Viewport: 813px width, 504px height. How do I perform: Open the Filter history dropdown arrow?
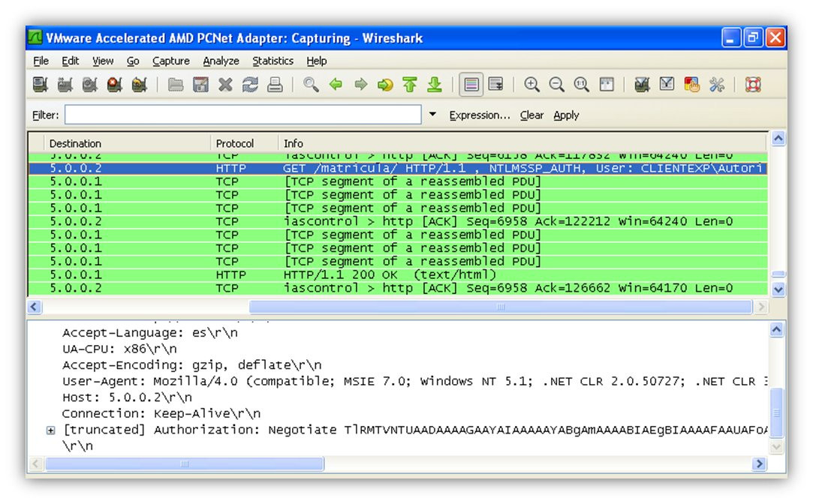pyautogui.click(x=432, y=114)
